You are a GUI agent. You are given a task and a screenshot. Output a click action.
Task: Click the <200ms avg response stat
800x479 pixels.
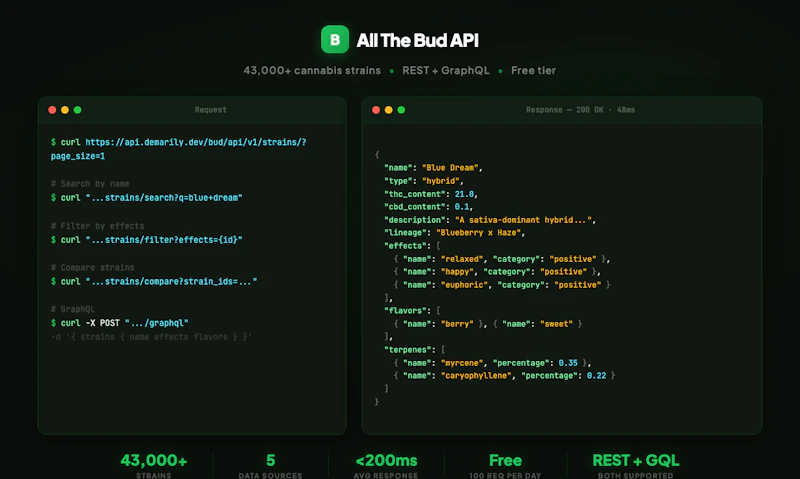386,466
